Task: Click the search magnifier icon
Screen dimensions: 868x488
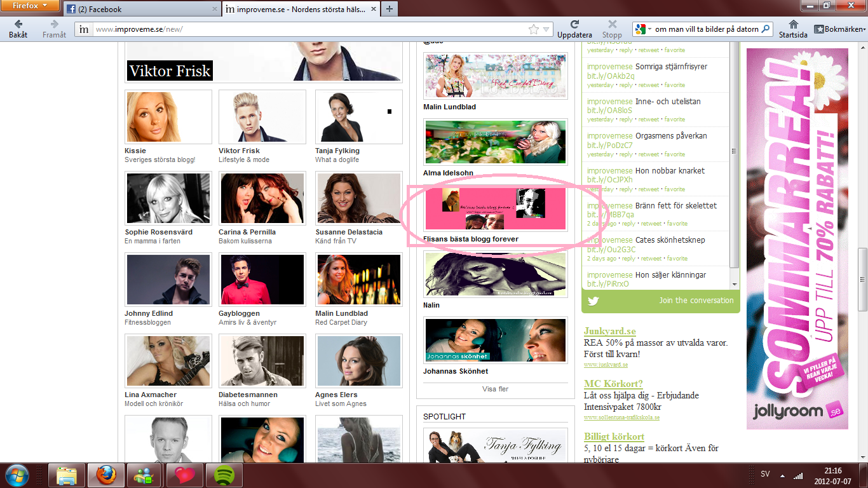Action: click(x=766, y=29)
